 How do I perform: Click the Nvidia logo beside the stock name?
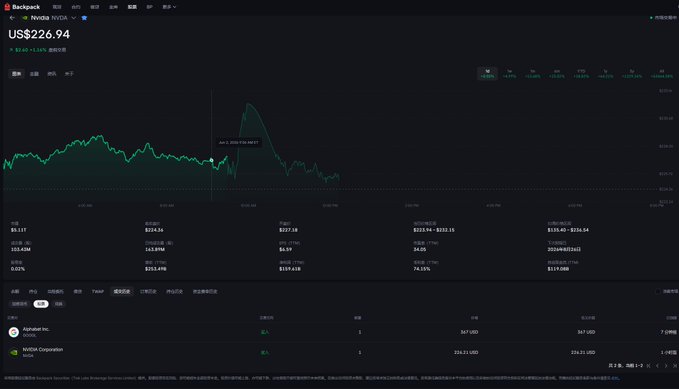[25, 18]
